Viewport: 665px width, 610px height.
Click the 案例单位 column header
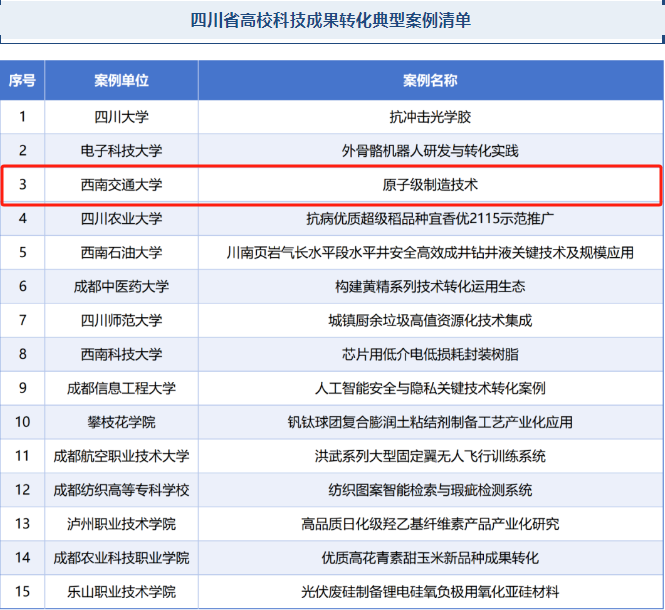[x=121, y=80]
